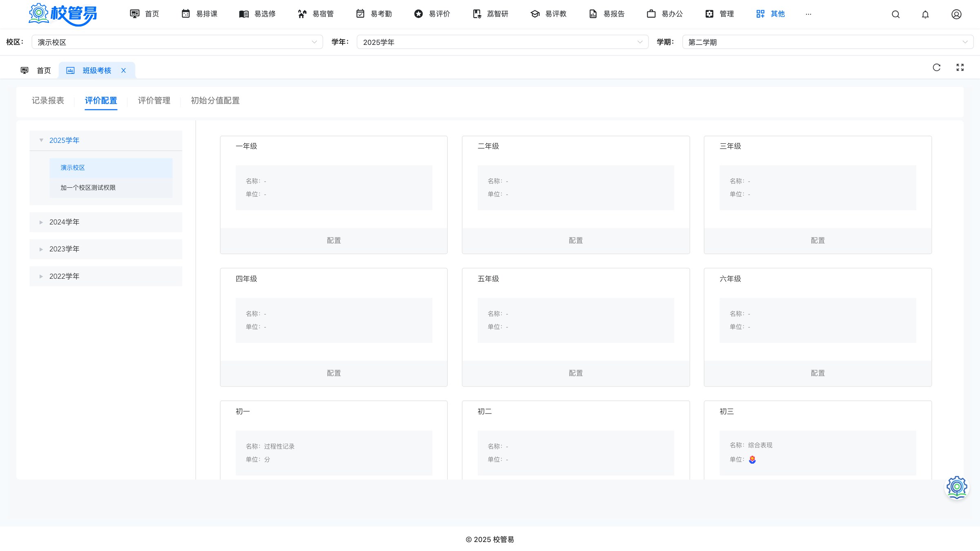Open the notification bell

click(925, 14)
